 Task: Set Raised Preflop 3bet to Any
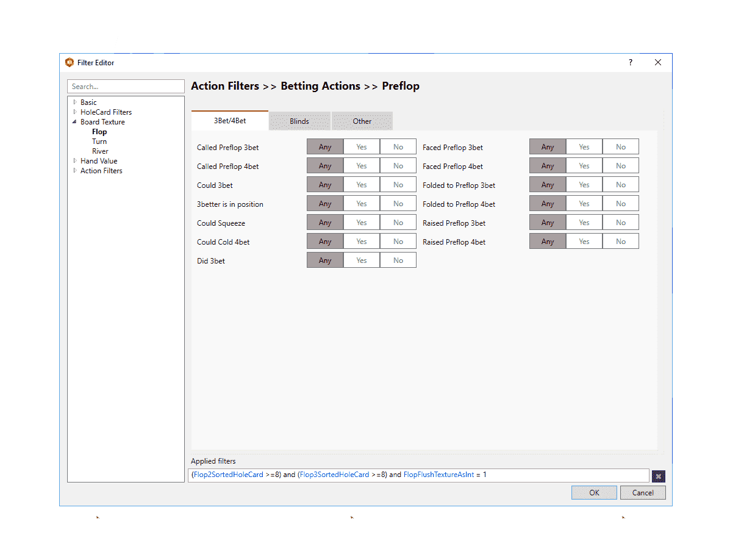(x=548, y=223)
